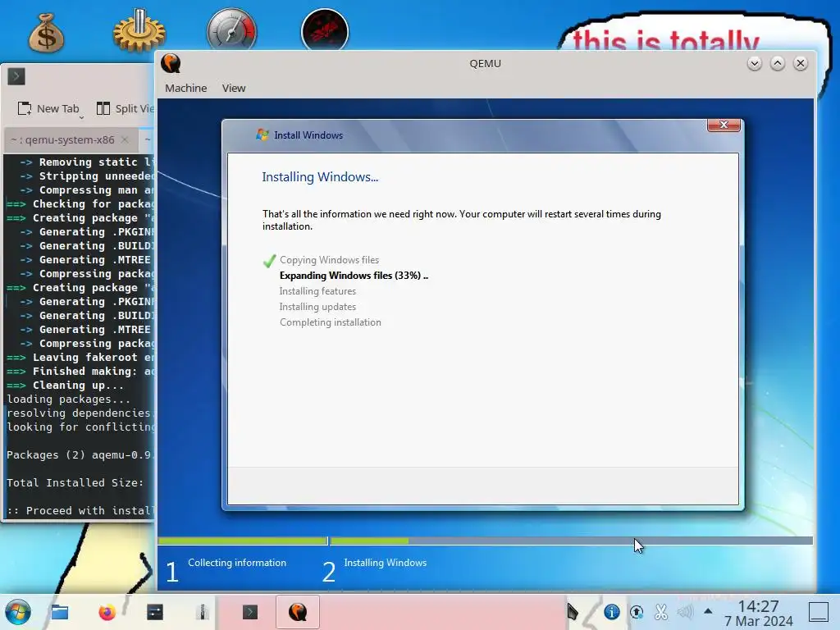
Task: Click the 'Total Installed Size:' line in the terminal
Action: pos(75,482)
